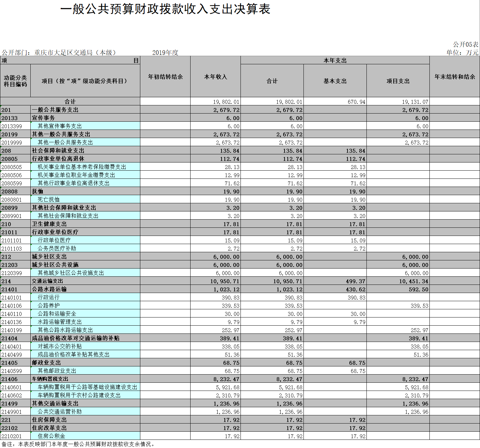Select 车辆购置税用于公路等基础设施建设支出 cell
Viewport: 480px width, 448px height.
85,387
